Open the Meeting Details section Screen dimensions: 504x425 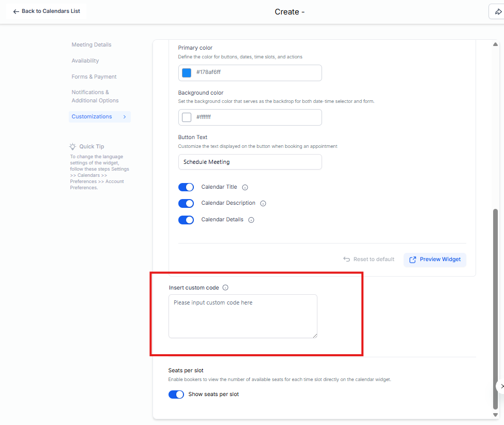(x=91, y=45)
